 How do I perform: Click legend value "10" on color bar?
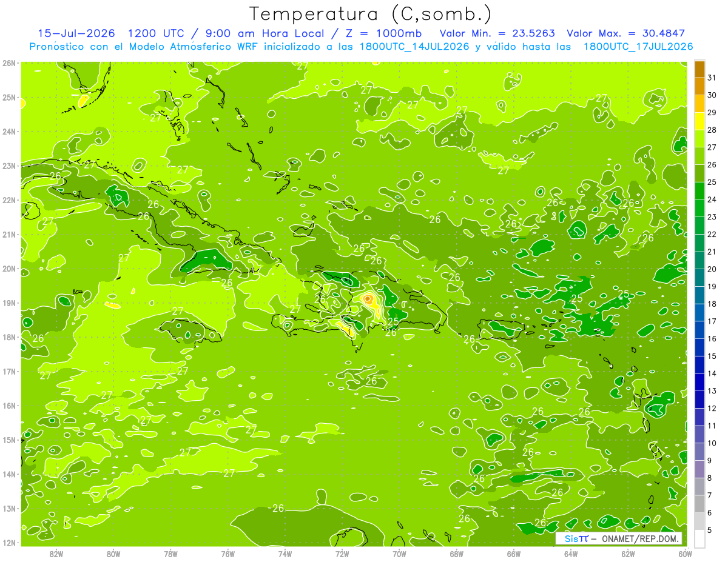712,443
